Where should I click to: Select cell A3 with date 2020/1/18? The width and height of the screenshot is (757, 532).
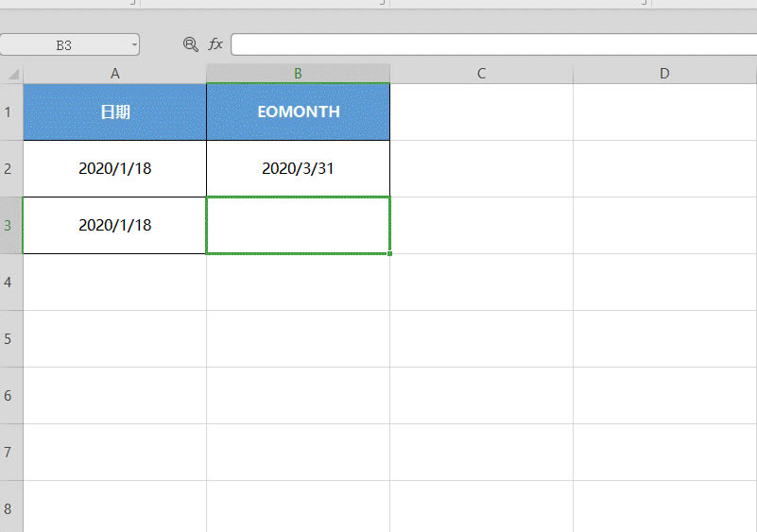click(x=114, y=225)
